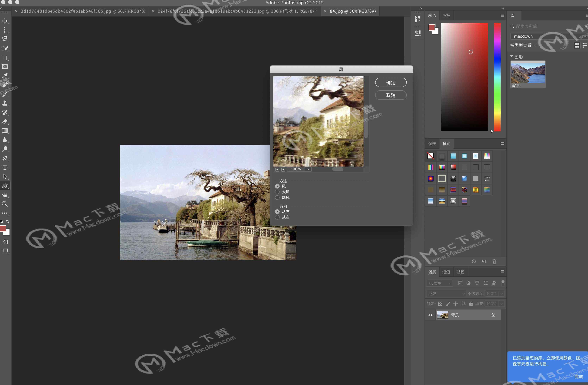
Task: Select the Dodge tool
Action: coord(5,149)
